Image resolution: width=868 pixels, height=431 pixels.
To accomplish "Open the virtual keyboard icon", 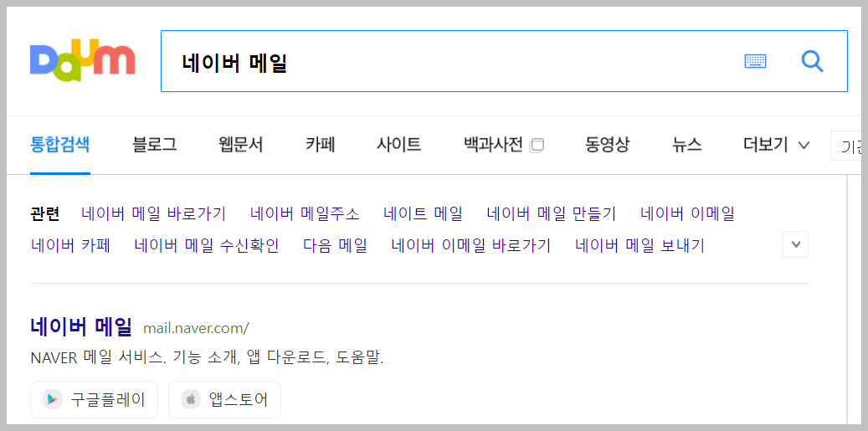I will 755,61.
